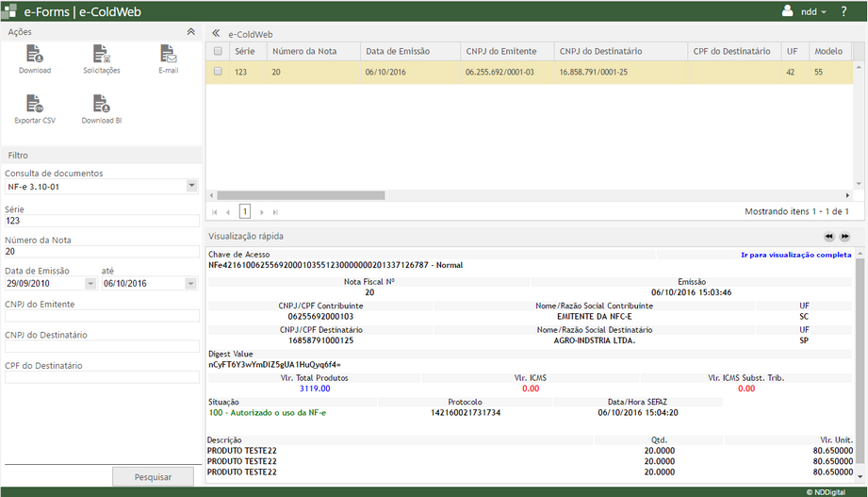Click the E-mail action icon
Image resolution: width=868 pixels, height=497 pixels.
pyautogui.click(x=168, y=54)
